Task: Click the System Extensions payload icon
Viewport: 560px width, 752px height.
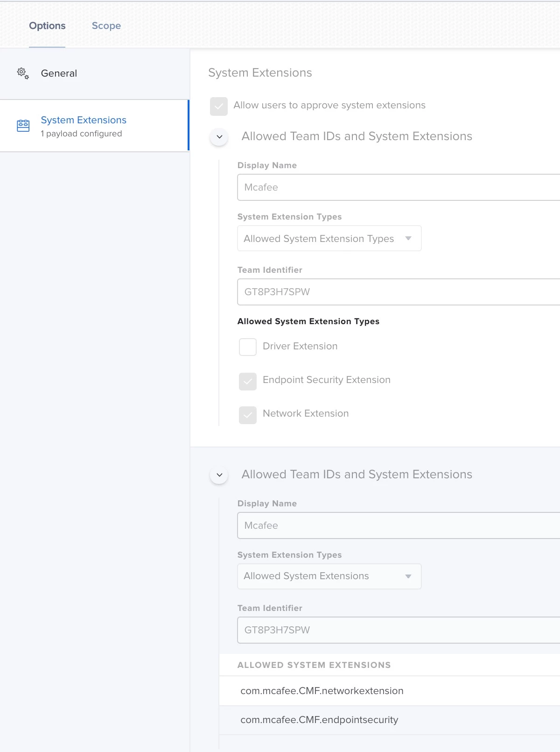Action: (x=23, y=126)
